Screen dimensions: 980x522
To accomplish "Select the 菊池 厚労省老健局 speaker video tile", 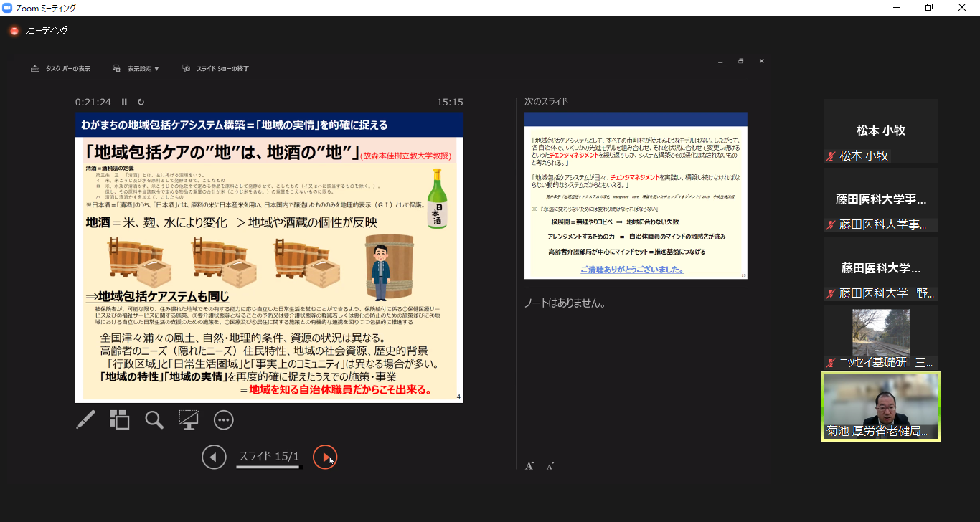I will pos(880,406).
